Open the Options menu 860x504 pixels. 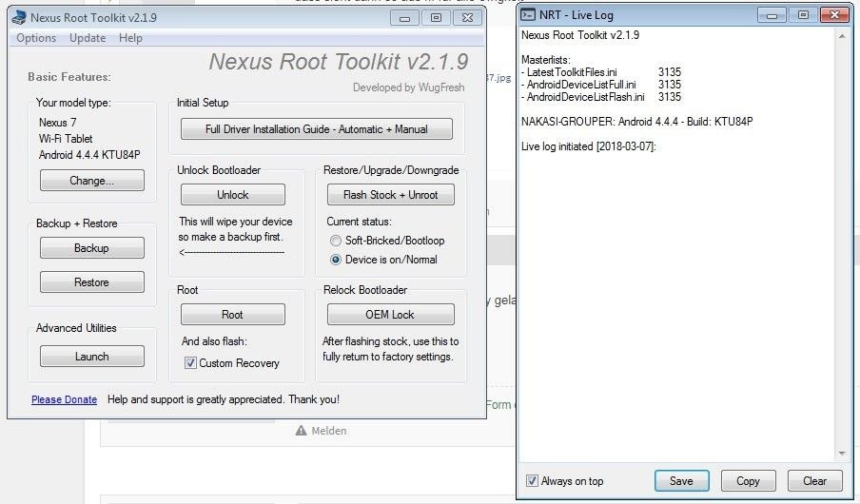36,38
